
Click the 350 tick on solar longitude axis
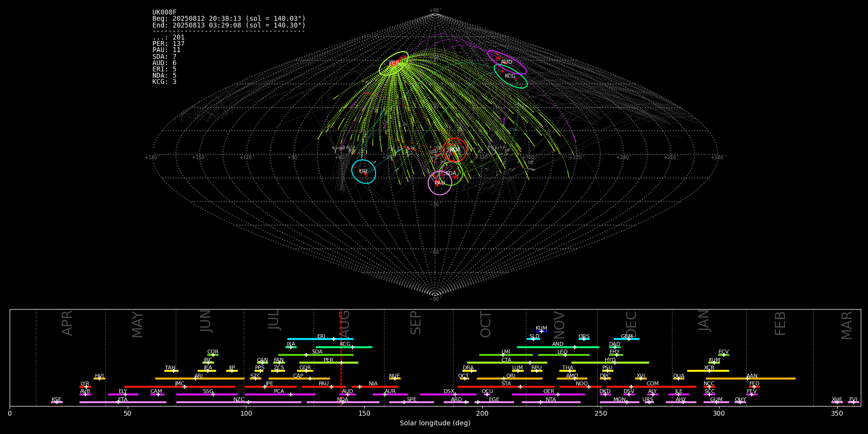[837, 413]
